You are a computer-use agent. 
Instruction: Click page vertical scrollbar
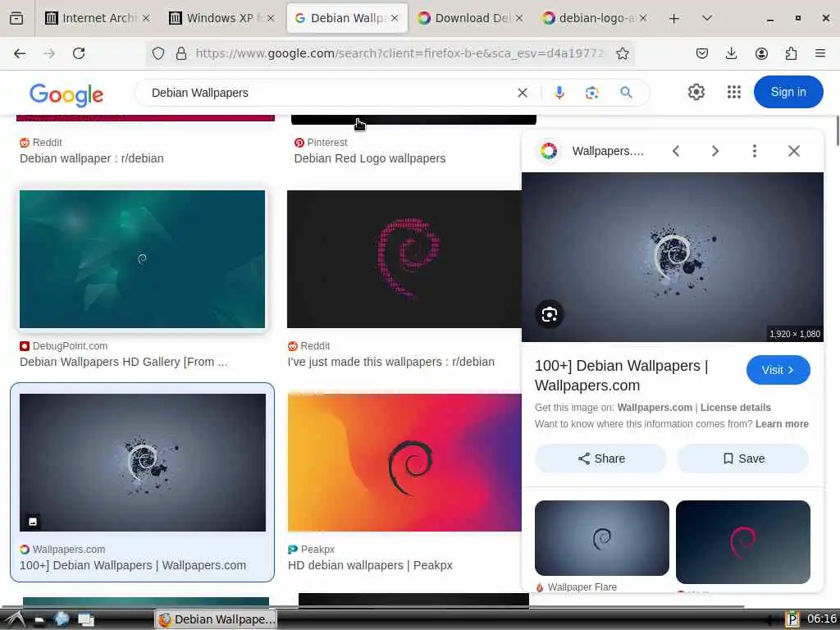click(836, 130)
